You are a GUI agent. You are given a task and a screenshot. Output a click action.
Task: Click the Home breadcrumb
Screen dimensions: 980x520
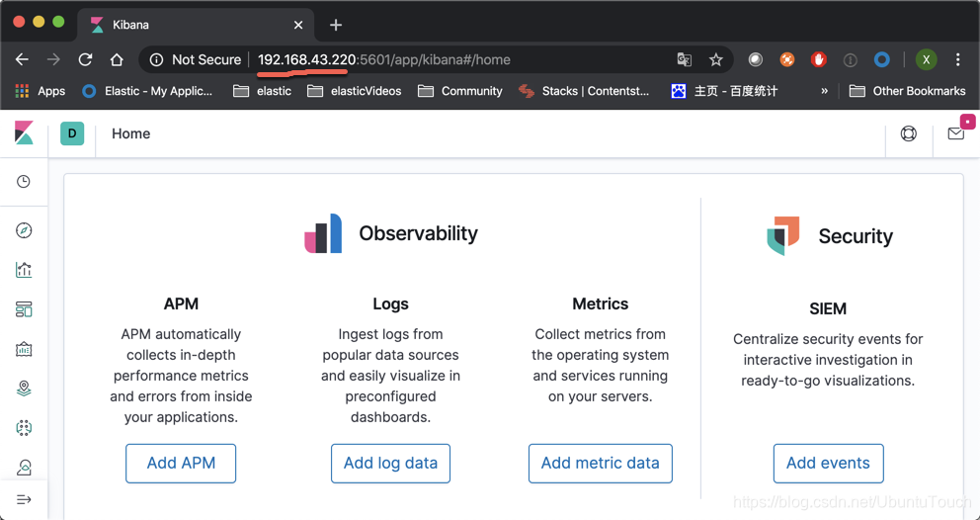(130, 133)
